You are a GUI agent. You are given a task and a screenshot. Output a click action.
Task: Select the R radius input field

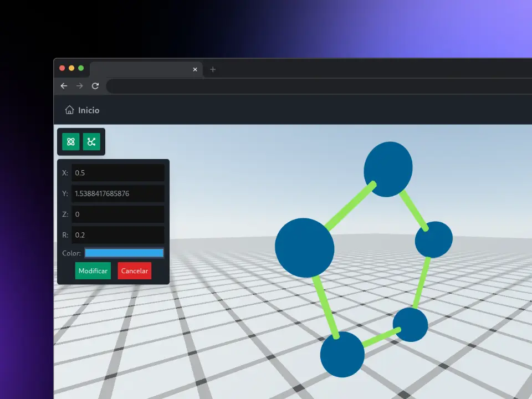pos(118,235)
